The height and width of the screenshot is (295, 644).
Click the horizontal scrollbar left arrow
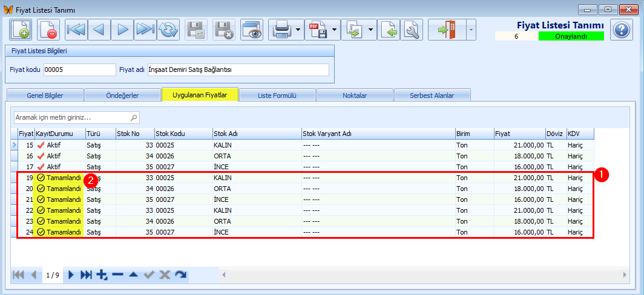pos(224,274)
